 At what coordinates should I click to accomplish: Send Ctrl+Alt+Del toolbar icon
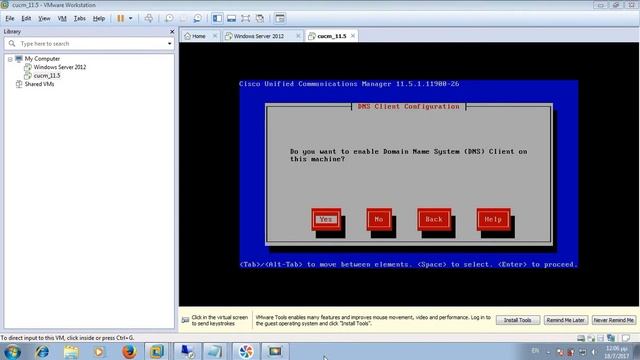pos(149,18)
